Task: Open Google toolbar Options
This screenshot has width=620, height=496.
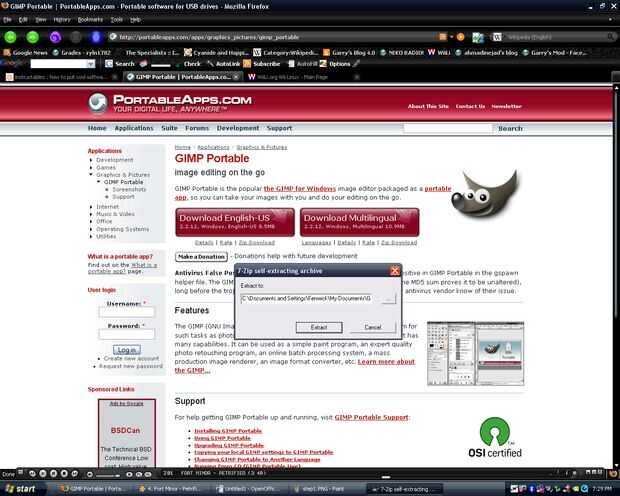Action: coord(335,64)
